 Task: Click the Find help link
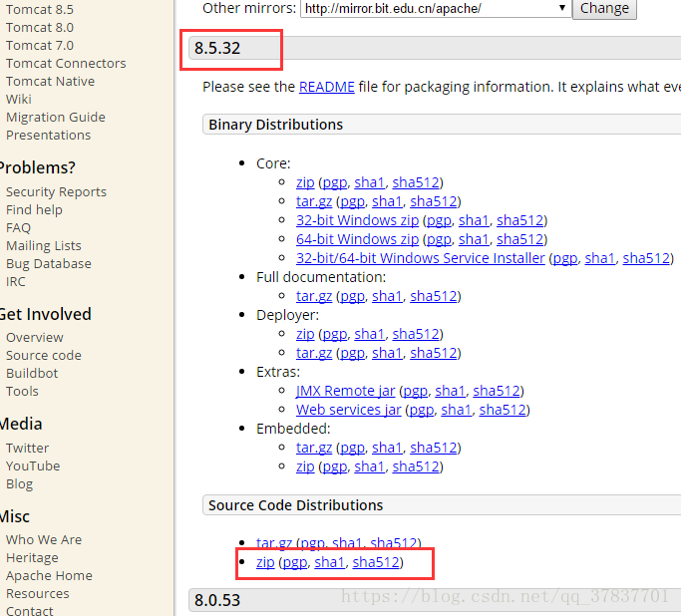(34, 209)
